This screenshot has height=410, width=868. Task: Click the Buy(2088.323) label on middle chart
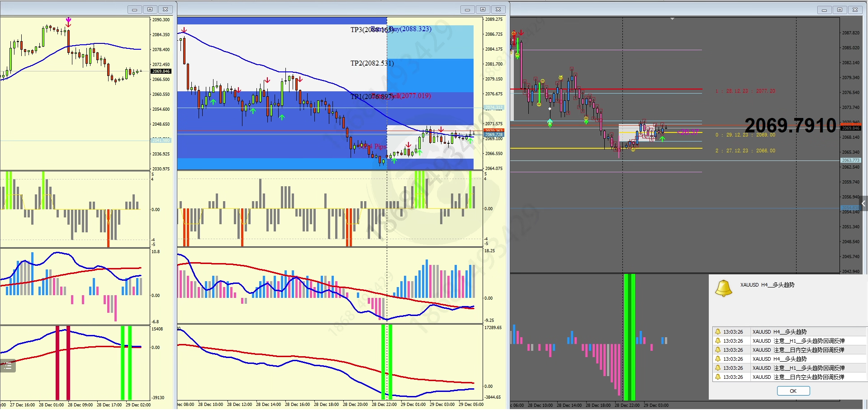click(x=410, y=29)
